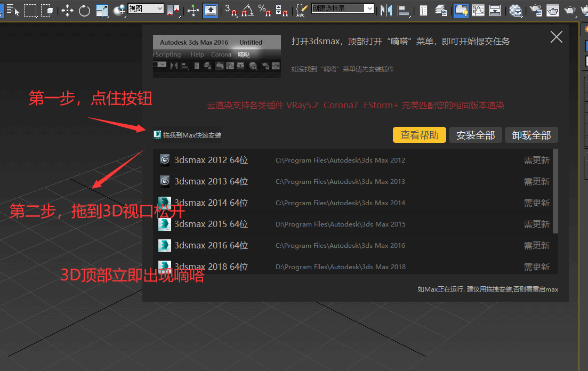The width and height of the screenshot is (588, 371).
Task: Toggle the 3D Snaps button
Action: 231,10
